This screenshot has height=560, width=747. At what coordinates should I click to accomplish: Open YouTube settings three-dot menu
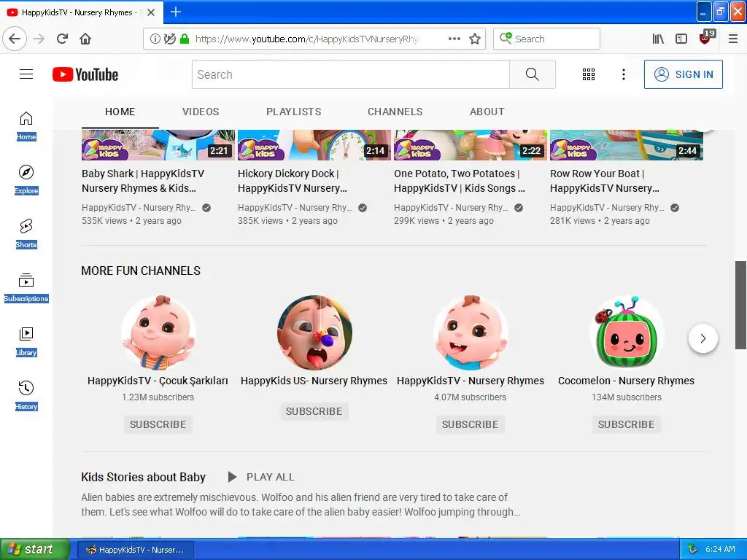(x=623, y=74)
